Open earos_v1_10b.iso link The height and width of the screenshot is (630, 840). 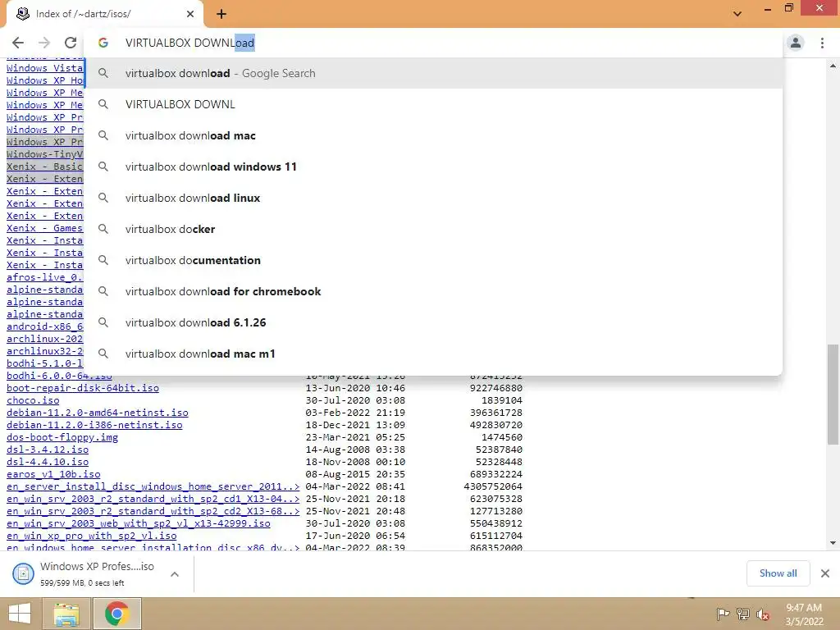point(53,474)
